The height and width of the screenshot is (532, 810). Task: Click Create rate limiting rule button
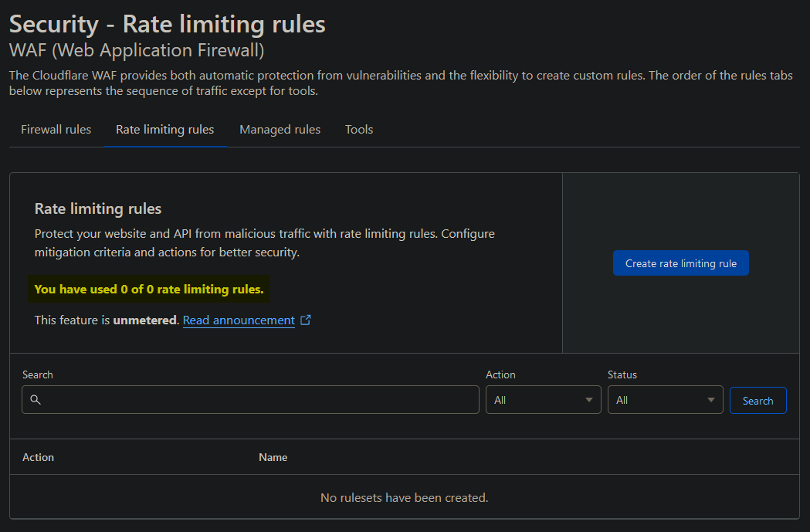click(x=681, y=263)
